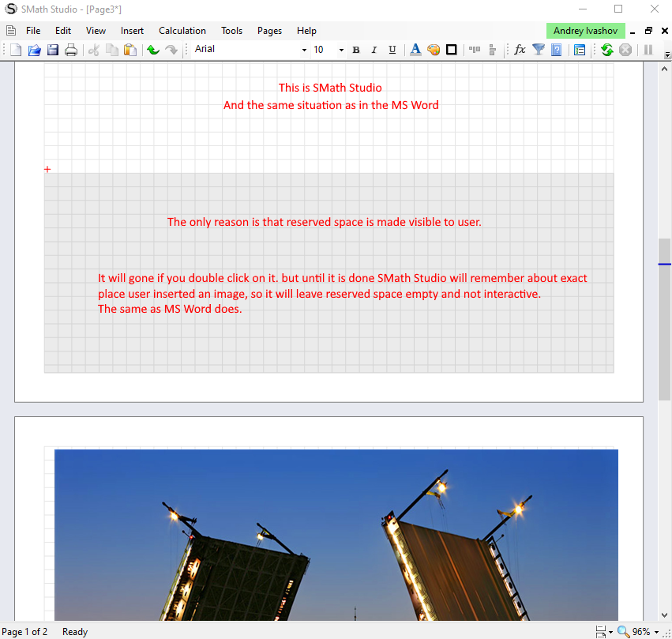Click the blue text color 'A' icon
The width and height of the screenshot is (672, 639).
[415, 50]
